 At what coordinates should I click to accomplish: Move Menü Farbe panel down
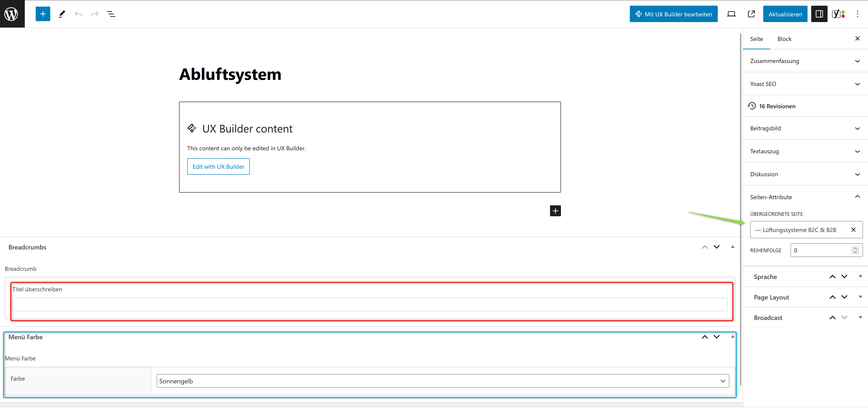[717, 337]
